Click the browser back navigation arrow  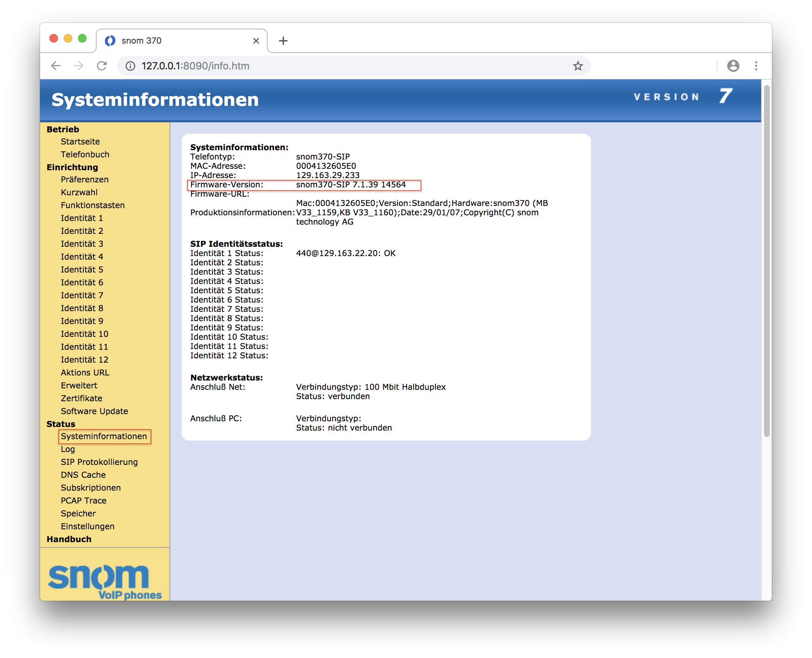click(56, 65)
